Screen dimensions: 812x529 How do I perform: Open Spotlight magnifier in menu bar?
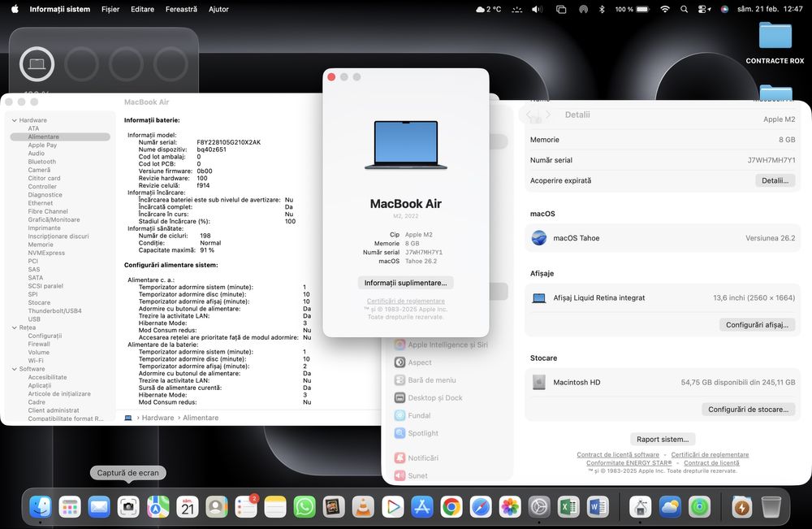[x=684, y=9]
